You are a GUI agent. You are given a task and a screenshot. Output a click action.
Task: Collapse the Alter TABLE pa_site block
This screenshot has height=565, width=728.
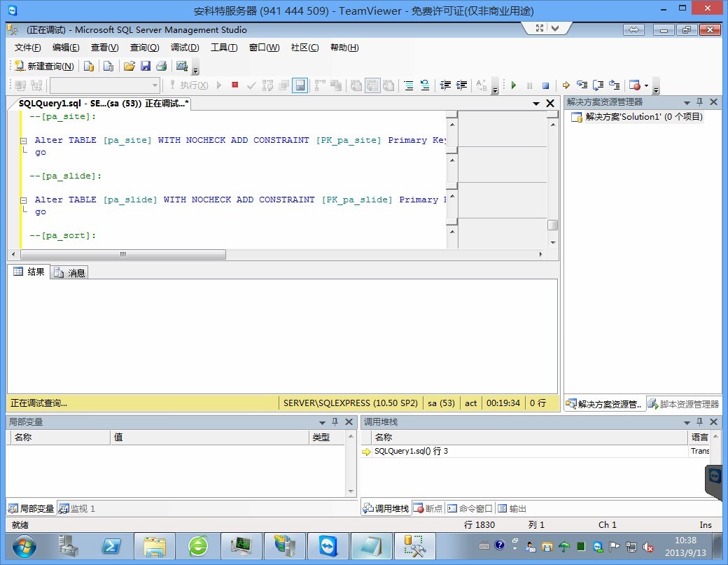pyautogui.click(x=23, y=141)
